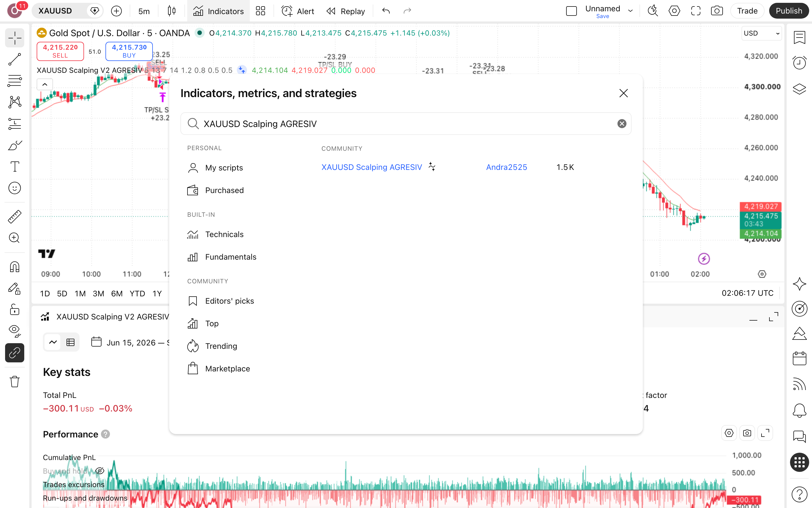Activate the zoom in tool
Image resolution: width=812 pixels, height=508 pixels.
coord(14,238)
